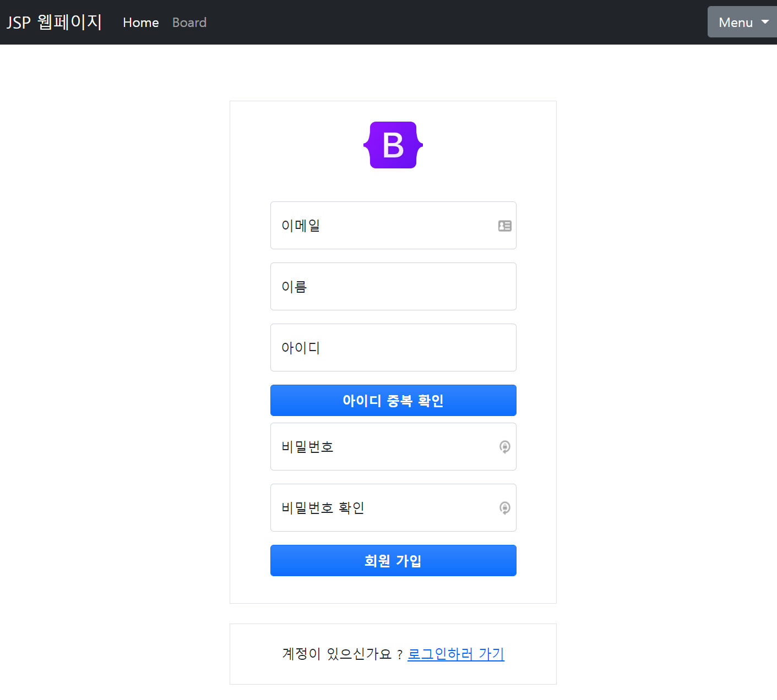Open the 로그인하러 가기 link

pyautogui.click(x=456, y=654)
